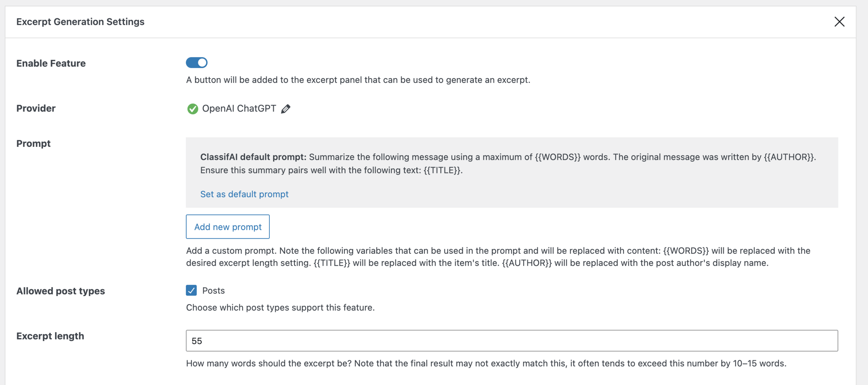Click the OpenAI ChatGPT provider name
The height and width of the screenshot is (385, 868).
[x=239, y=108]
